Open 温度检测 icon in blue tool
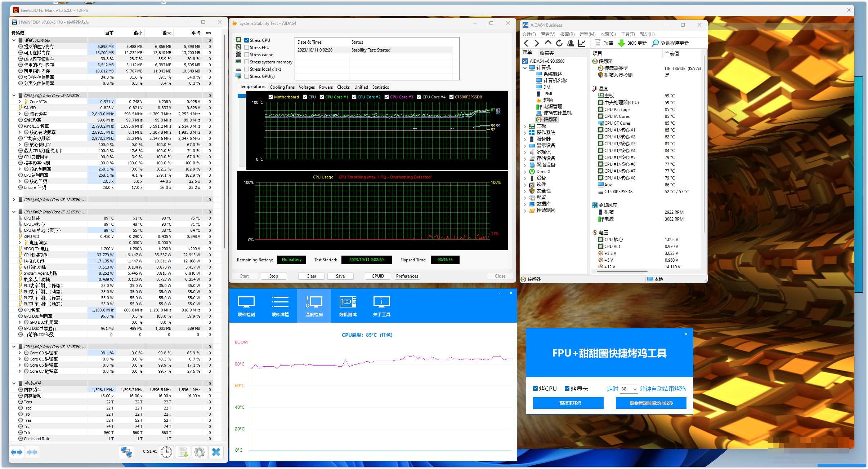868x469 pixels. (314, 306)
